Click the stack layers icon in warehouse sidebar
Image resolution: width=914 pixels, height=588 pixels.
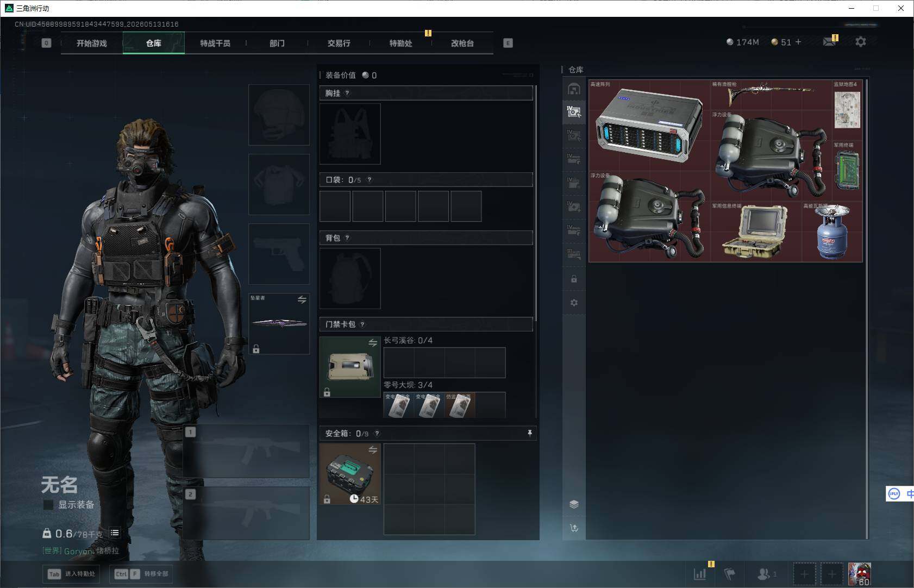(x=574, y=504)
